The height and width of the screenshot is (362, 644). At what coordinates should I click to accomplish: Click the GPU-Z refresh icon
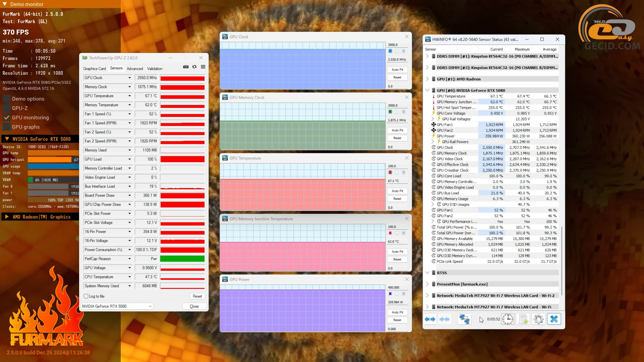[x=194, y=67]
